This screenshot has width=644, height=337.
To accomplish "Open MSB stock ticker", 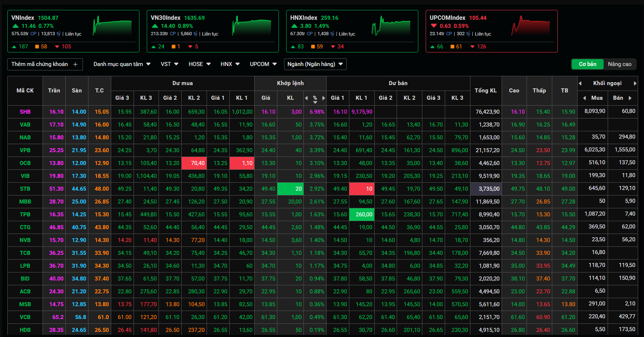I will (x=25, y=304).
